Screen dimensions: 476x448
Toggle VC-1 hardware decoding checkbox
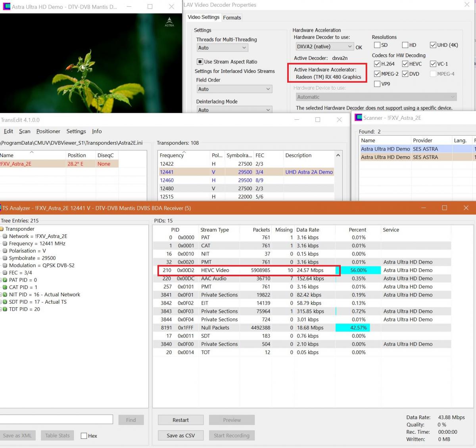click(x=433, y=64)
